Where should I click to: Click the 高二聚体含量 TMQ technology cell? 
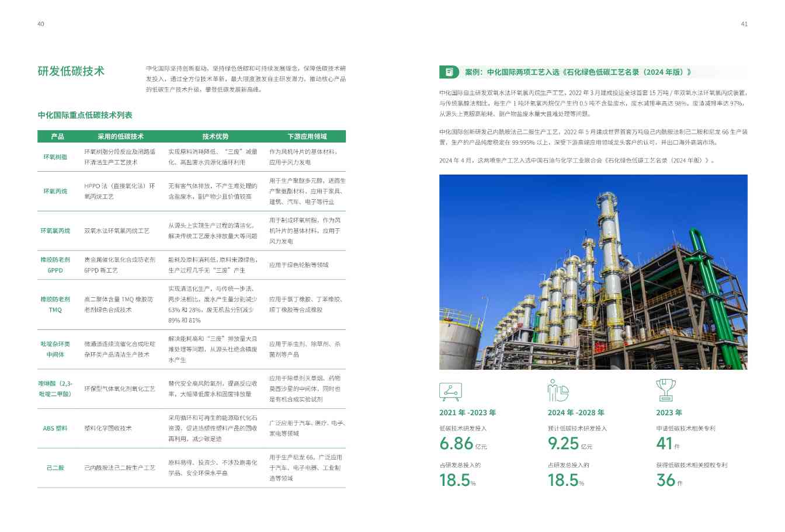(119, 304)
